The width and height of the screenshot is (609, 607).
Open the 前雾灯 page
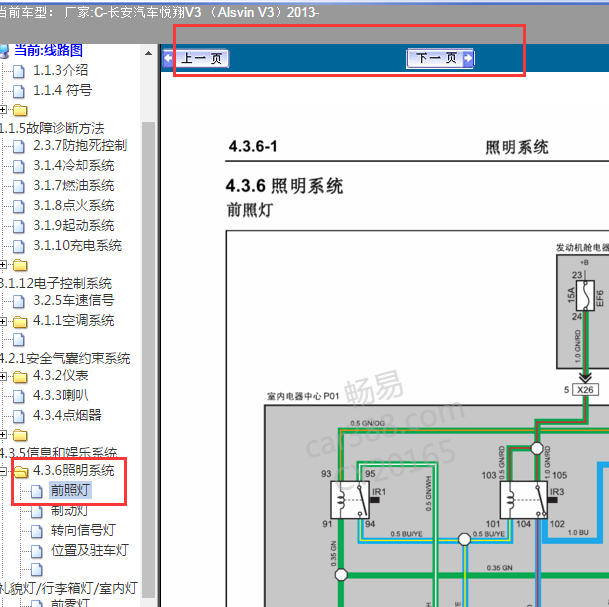[x=70, y=603]
